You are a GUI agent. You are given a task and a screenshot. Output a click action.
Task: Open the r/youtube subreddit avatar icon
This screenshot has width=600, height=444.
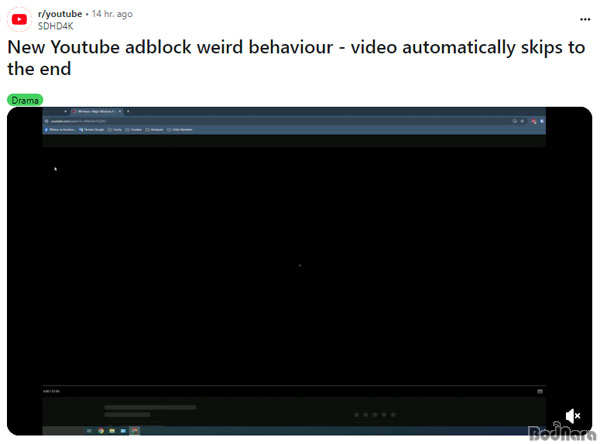[19, 19]
